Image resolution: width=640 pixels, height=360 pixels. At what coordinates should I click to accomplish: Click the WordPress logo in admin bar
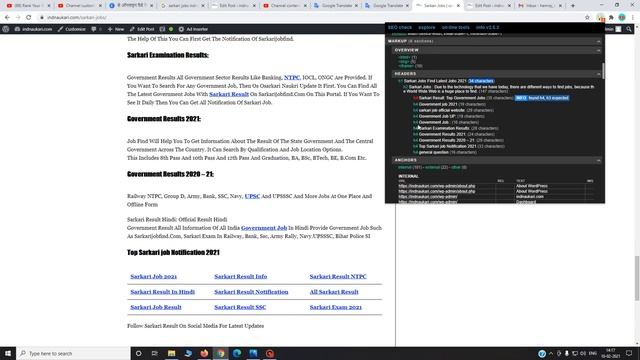6,29
